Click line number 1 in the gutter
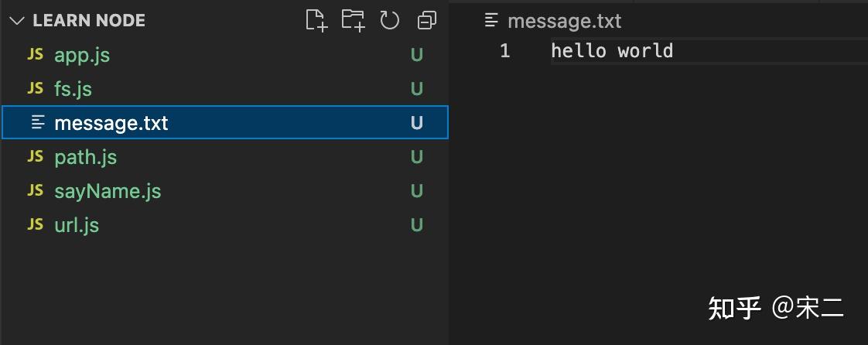The height and width of the screenshot is (345, 868). tap(504, 52)
